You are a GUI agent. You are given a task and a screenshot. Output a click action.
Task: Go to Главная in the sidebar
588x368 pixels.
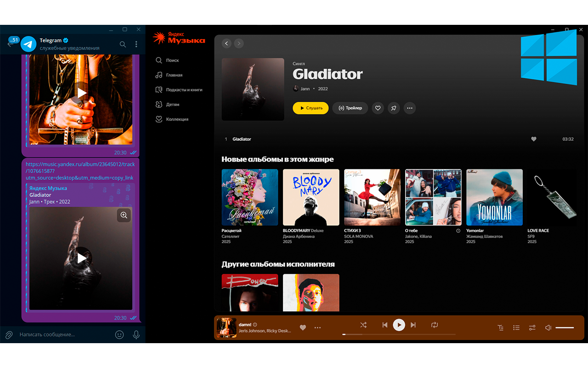point(169,75)
